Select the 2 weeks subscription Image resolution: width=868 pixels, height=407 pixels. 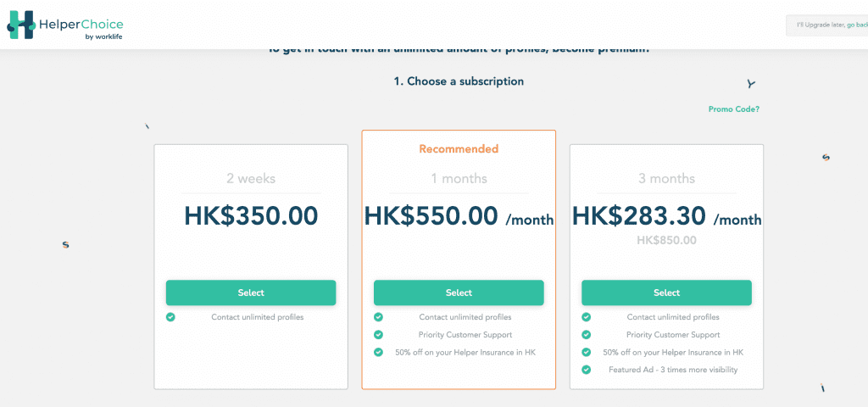251,293
